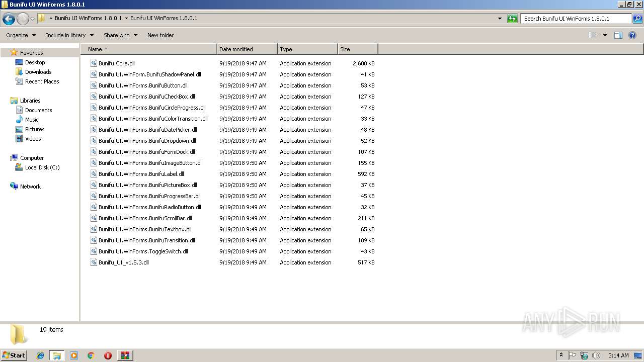Select BunifuFormDock.dll file icon
This screenshot has height=362, width=644.
click(x=94, y=152)
